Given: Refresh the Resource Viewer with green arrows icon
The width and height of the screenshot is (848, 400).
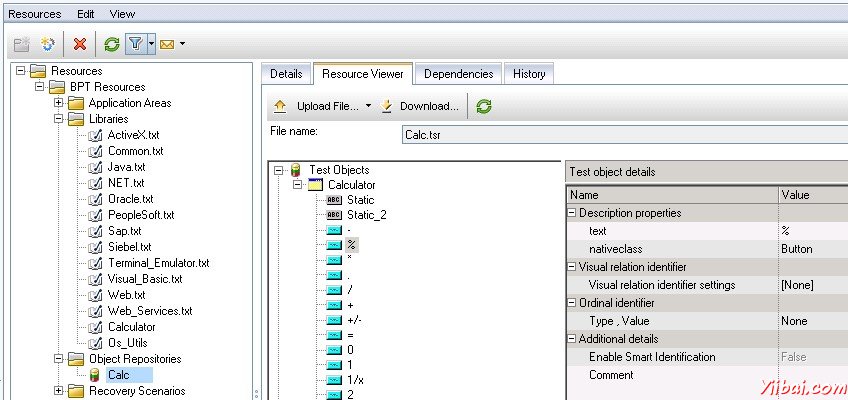Looking at the screenshot, I should [x=484, y=106].
